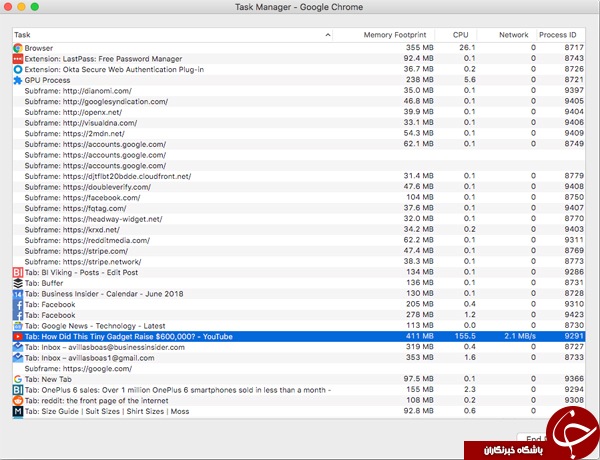
Task: Select Tab: New Tab row
Action: click(x=298, y=379)
